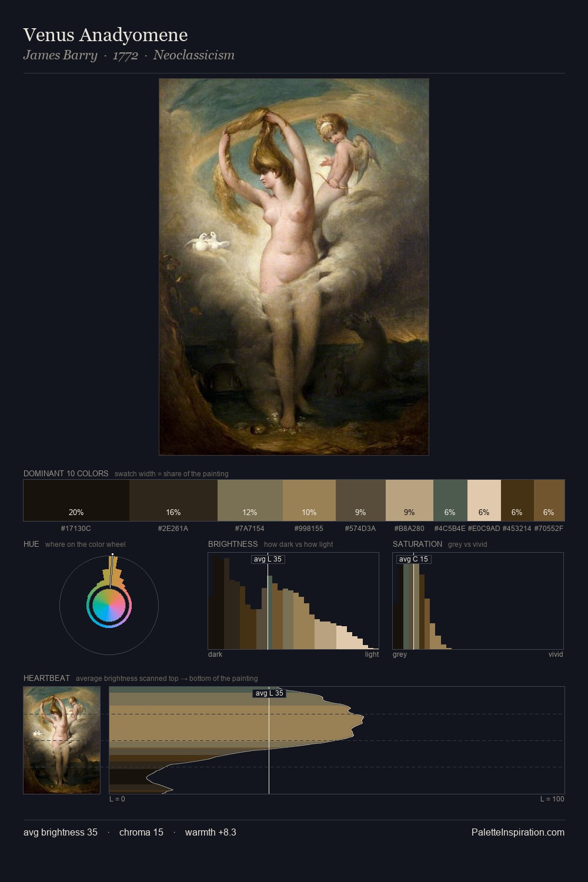Click the #2E261A swatch labeled 16%
Screen dimensions: 588x882
click(x=173, y=500)
